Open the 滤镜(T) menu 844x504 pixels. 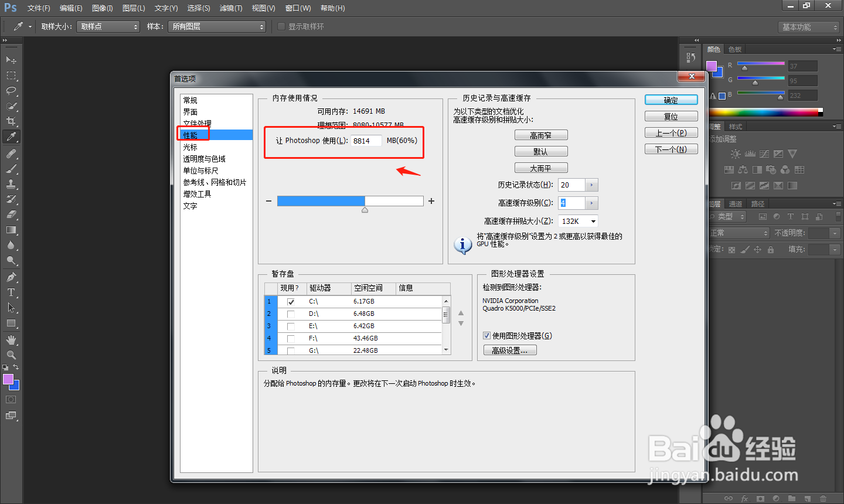pyautogui.click(x=231, y=8)
